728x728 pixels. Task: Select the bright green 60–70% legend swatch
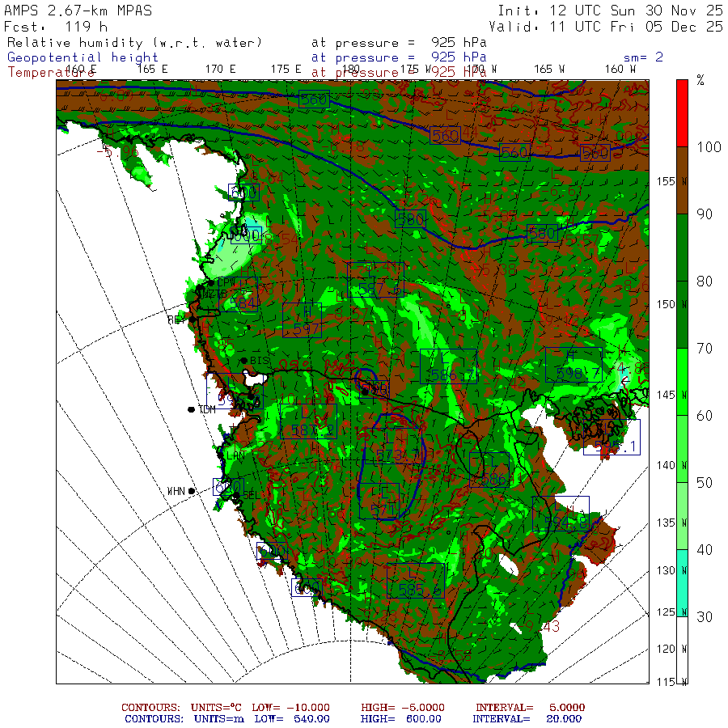[682, 382]
